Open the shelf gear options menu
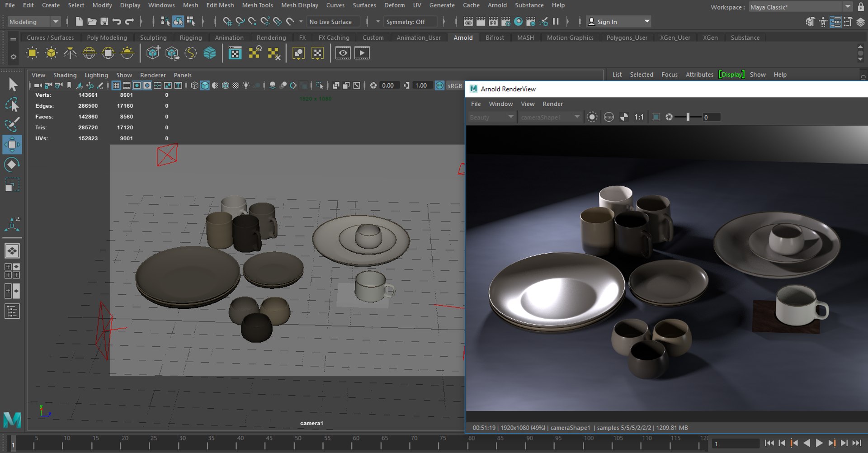 click(13, 57)
